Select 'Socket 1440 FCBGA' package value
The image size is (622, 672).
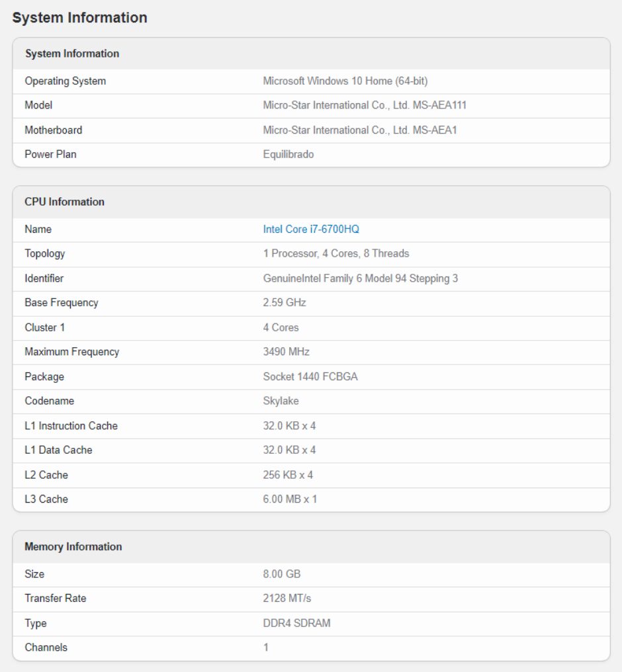pos(310,377)
